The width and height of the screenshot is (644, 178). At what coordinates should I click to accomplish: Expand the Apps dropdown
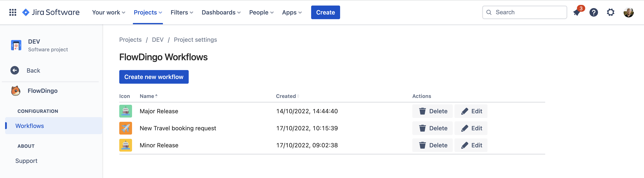(292, 12)
